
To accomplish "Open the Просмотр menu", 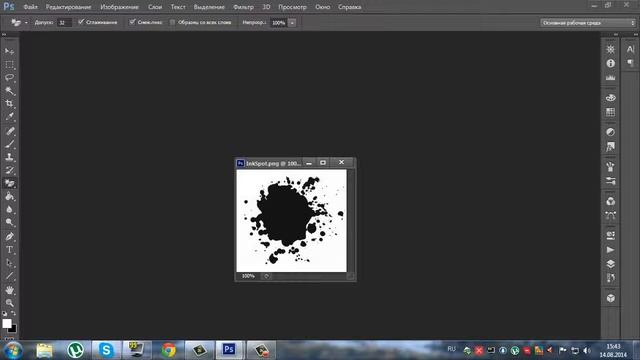I will (292, 7).
